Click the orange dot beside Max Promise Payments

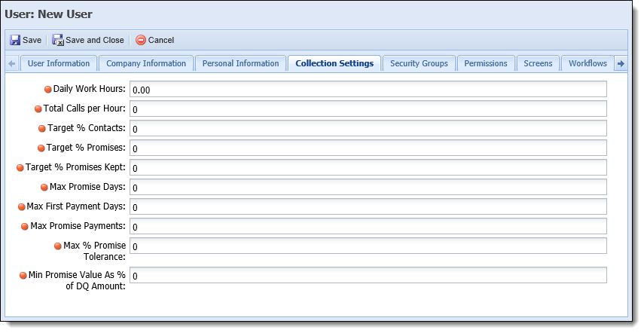(25, 227)
